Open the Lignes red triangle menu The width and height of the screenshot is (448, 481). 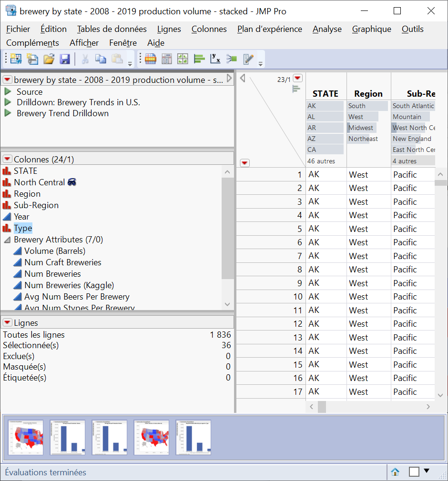pyautogui.click(x=8, y=323)
